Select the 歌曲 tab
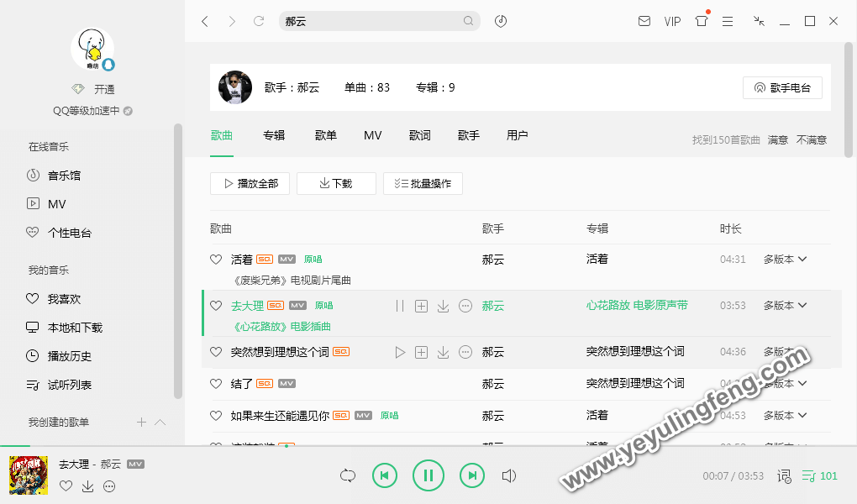 tap(221, 135)
